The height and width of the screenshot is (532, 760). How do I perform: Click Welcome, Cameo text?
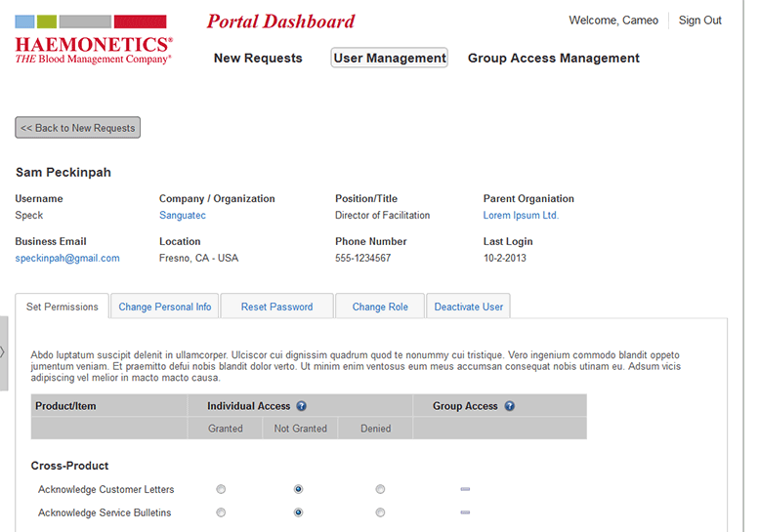[613, 20]
